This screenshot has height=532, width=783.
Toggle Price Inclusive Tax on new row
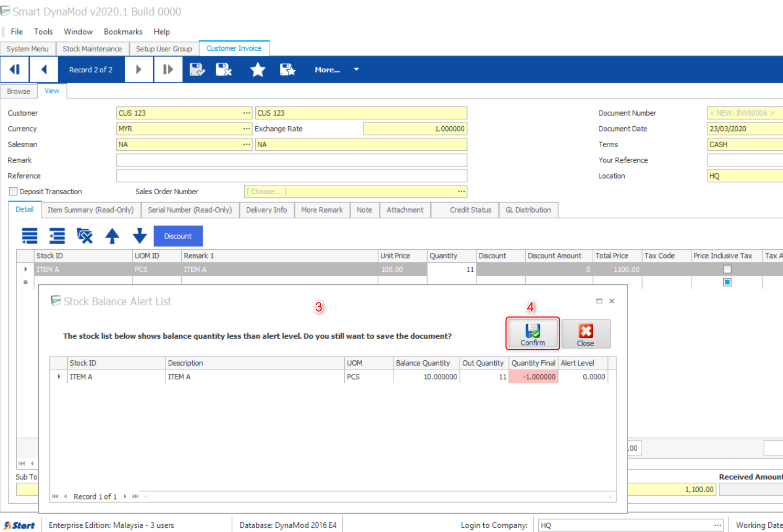point(727,282)
